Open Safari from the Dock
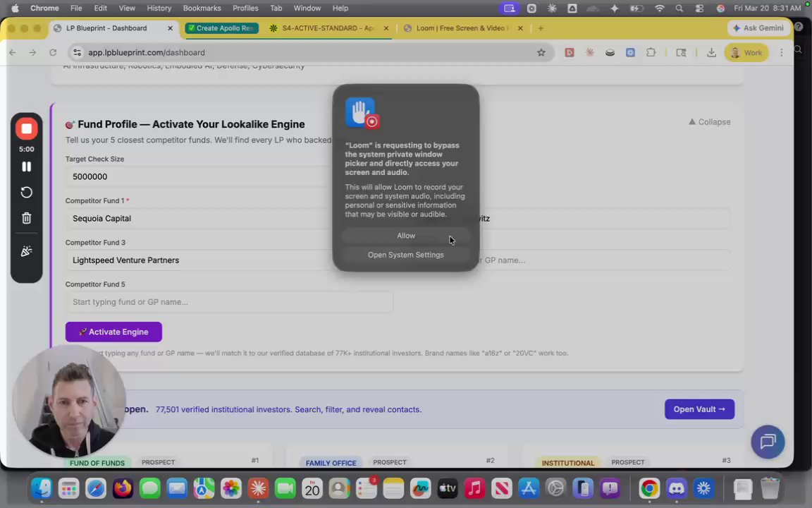 96,488
